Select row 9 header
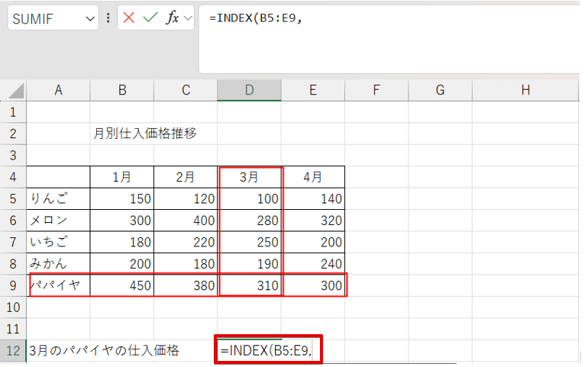Viewport: 588px width, 367px height. click(12, 285)
